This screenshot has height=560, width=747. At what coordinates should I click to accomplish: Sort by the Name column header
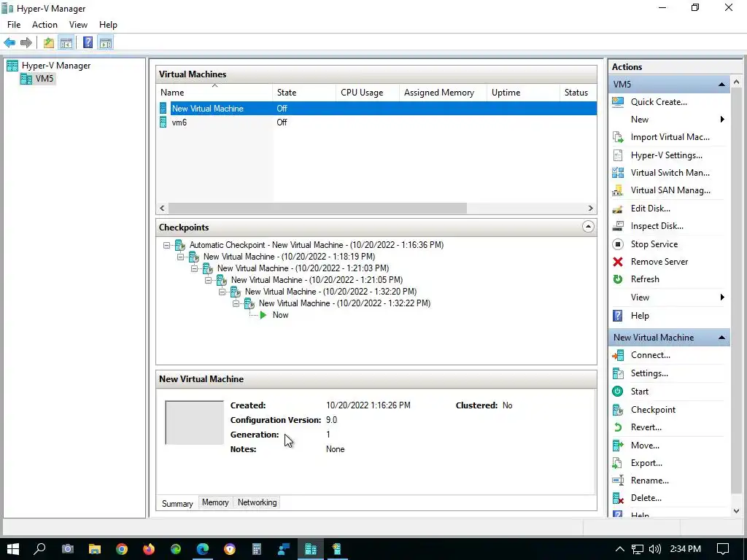coord(214,93)
